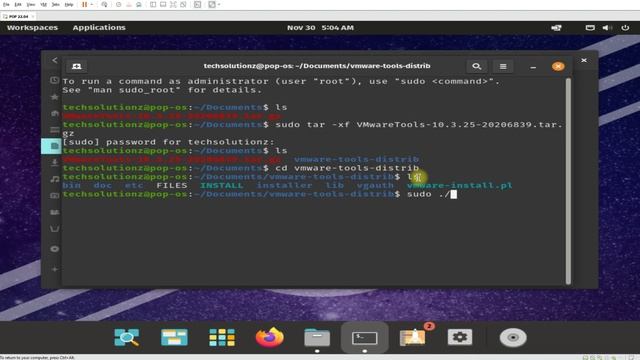Open Starred in the Files sidebar
Image resolution: width=640 pixels, height=360 pixels.
tap(54, 97)
